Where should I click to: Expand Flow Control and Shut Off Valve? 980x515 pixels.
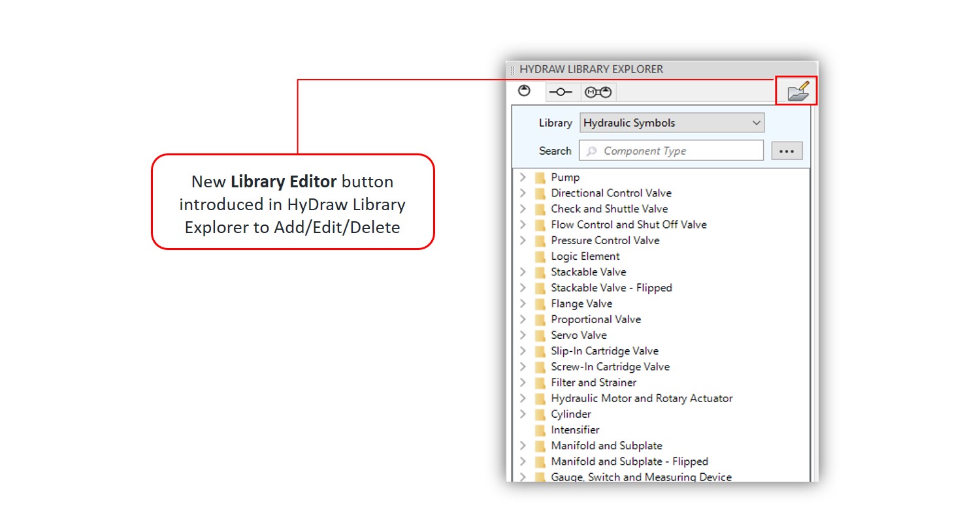[522, 225]
